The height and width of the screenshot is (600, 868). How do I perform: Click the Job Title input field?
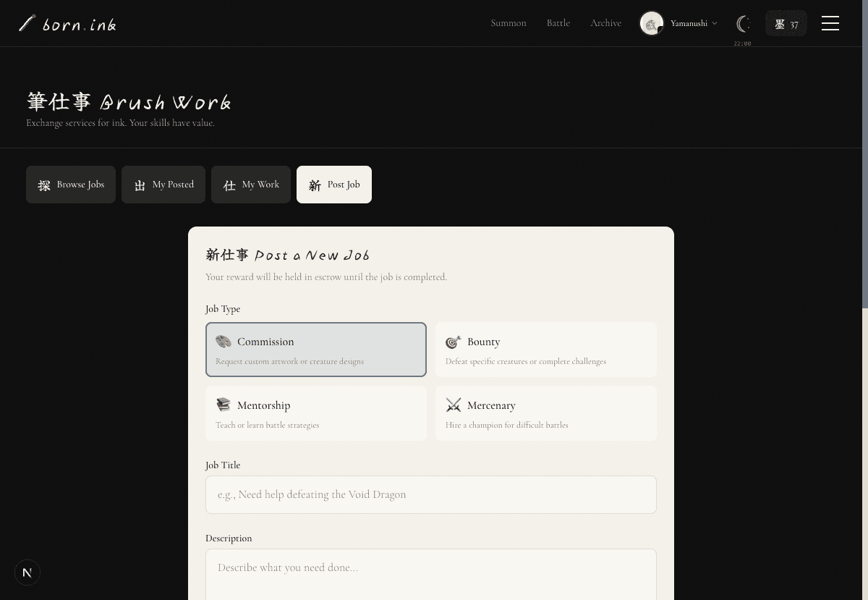pos(431,495)
